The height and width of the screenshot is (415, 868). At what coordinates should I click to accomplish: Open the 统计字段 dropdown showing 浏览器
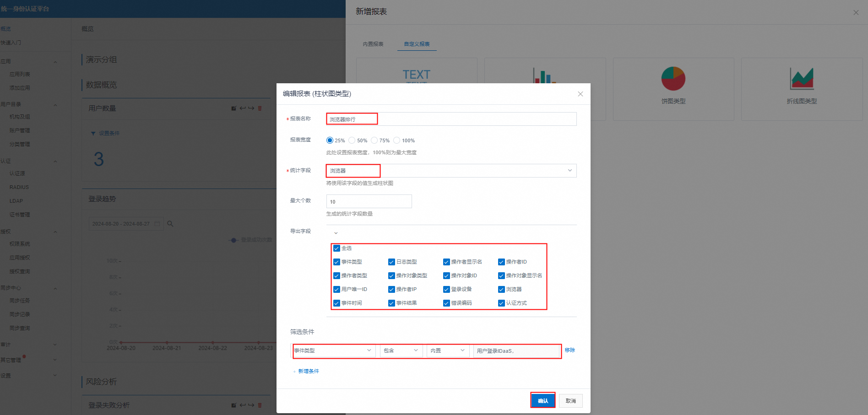[x=451, y=171]
